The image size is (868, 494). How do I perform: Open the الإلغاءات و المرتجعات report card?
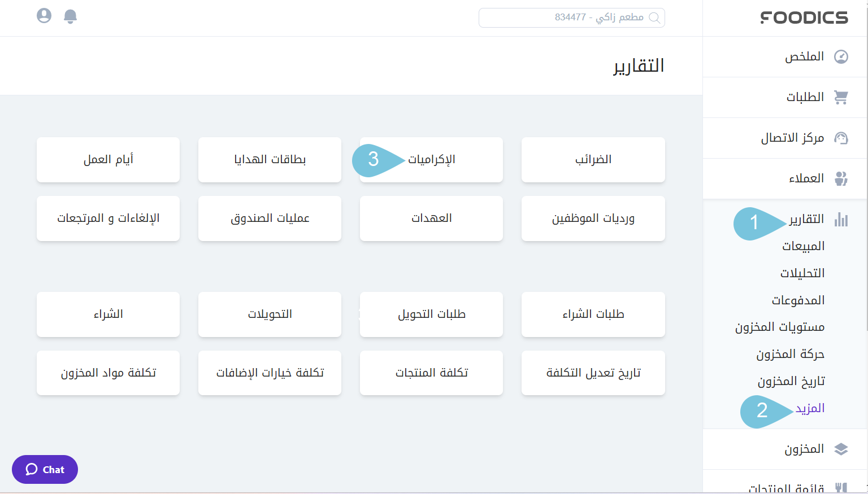coord(108,218)
